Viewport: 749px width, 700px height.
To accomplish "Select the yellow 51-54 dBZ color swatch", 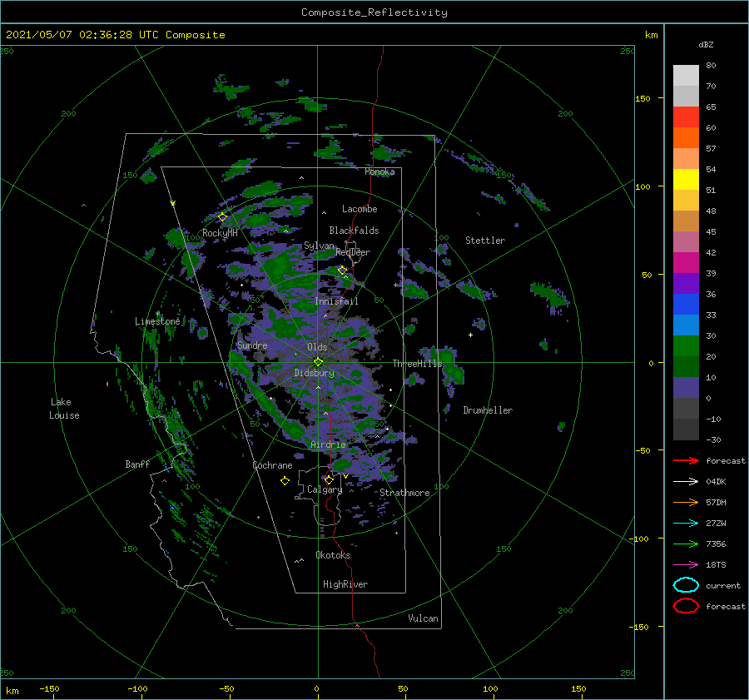I will coord(686,180).
